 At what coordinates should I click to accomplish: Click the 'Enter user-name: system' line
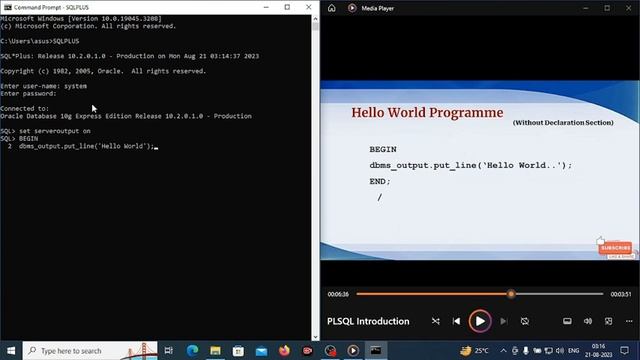[44, 86]
